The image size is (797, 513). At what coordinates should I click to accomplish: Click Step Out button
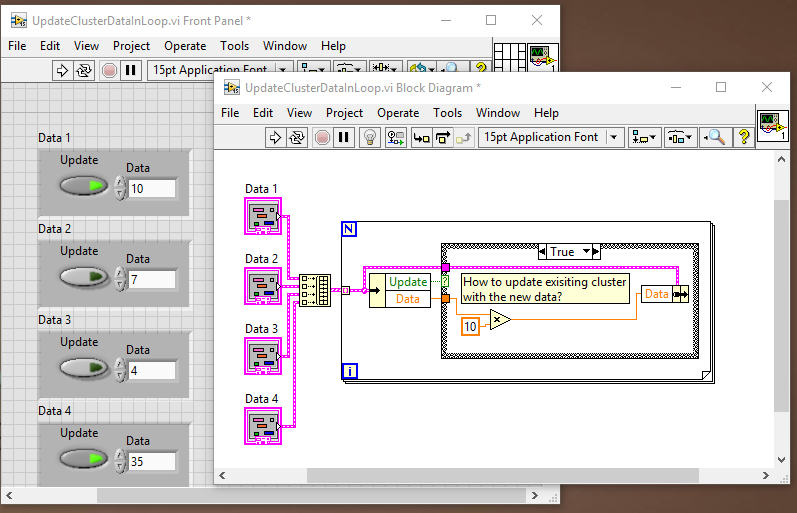pyautogui.click(x=464, y=137)
